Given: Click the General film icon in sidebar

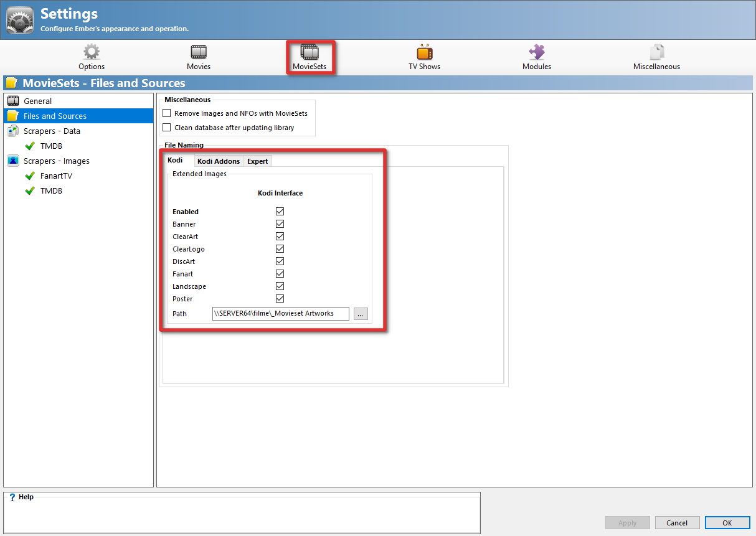Looking at the screenshot, I should coord(13,101).
